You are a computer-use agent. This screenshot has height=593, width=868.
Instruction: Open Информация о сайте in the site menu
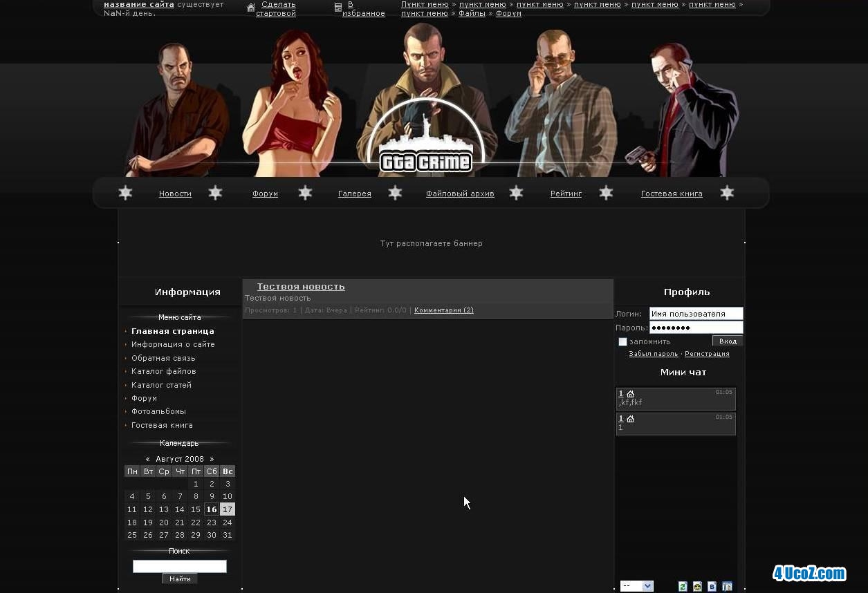pyautogui.click(x=173, y=344)
